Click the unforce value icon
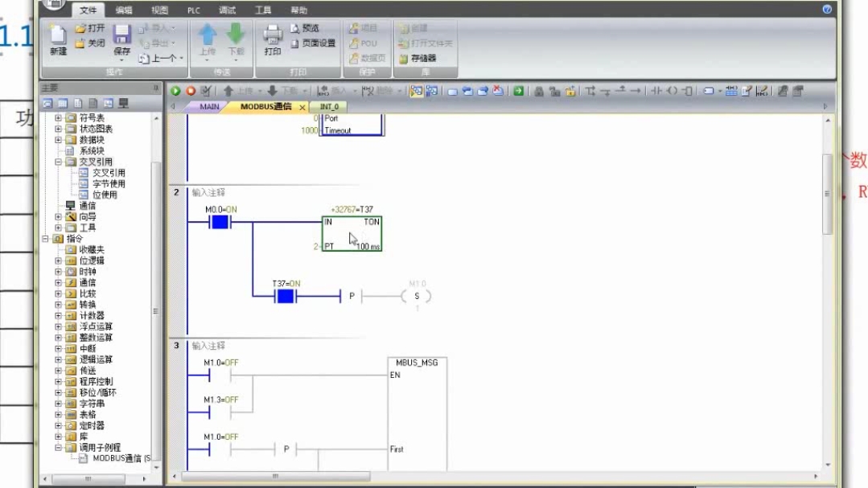 coord(554,92)
